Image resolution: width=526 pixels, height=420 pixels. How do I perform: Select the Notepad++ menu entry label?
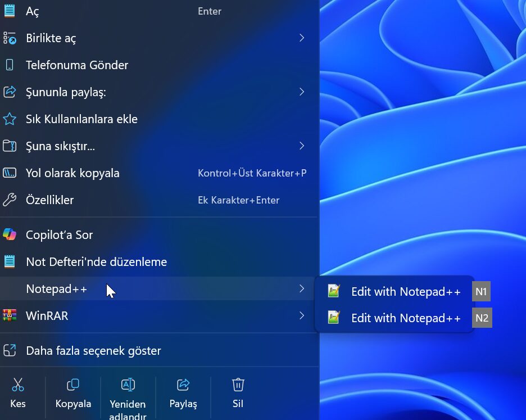coord(56,289)
